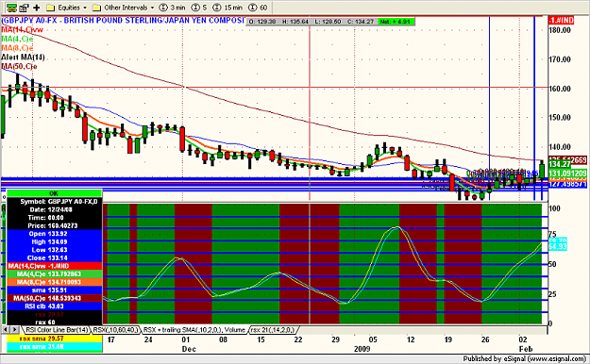Click the sma 135.91 row in data window
Image resolution: width=590 pixels, height=364 pixels.
tap(54, 290)
